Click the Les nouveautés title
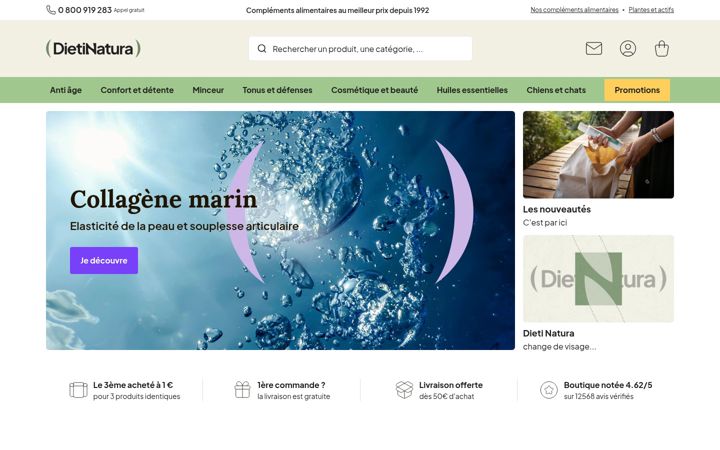720x450 pixels. tap(557, 209)
